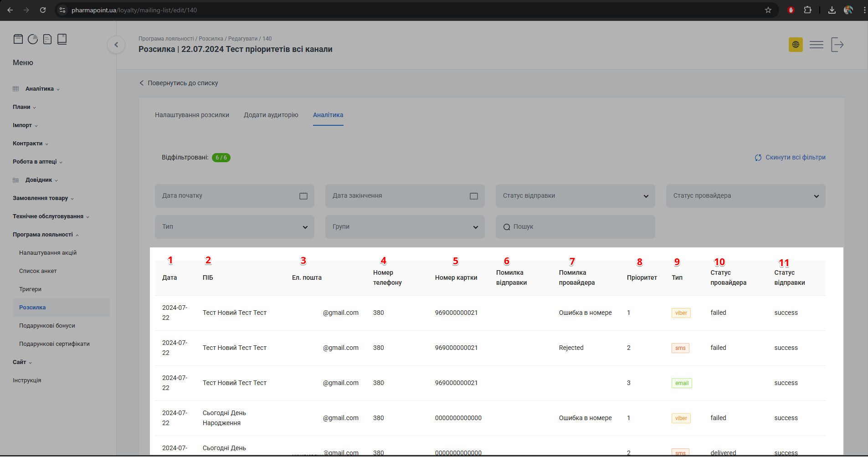Click the Пріоритет column header
The width and height of the screenshot is (868, 457).
click(642, 277)
